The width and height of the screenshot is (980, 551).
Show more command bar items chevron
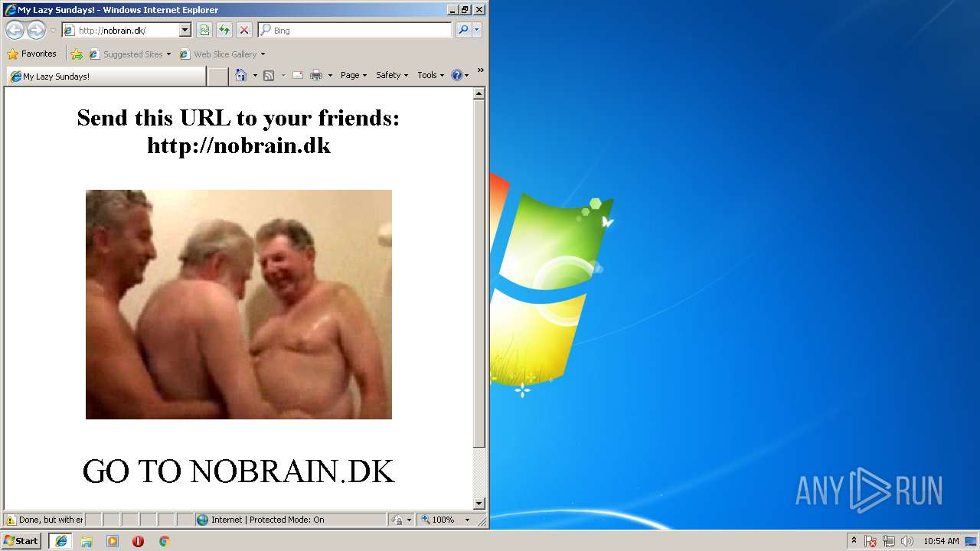click(481, 70)
